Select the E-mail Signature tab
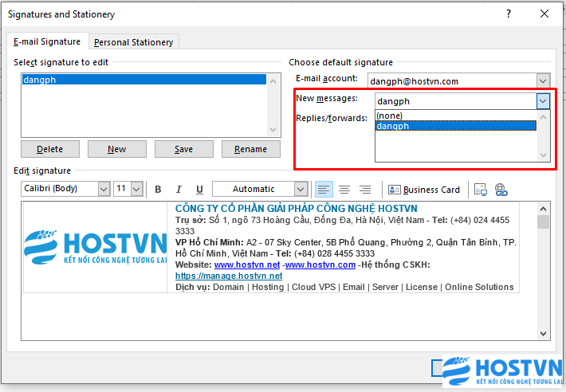Screen dimensions: 566x392 [x=47, y=41]
